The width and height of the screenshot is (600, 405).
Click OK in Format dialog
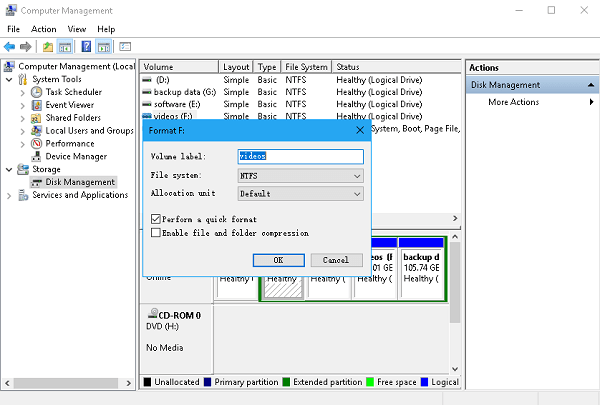coord(279,260)
